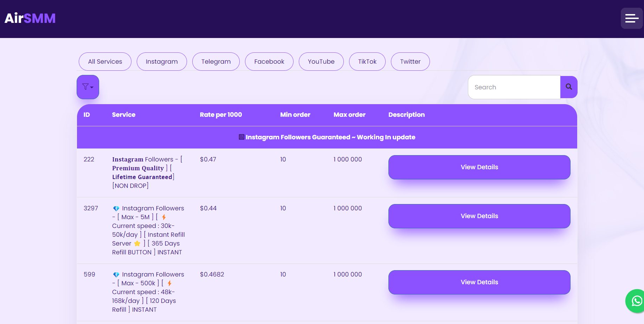Click the AirSMM logo

(x=30, y=18)
